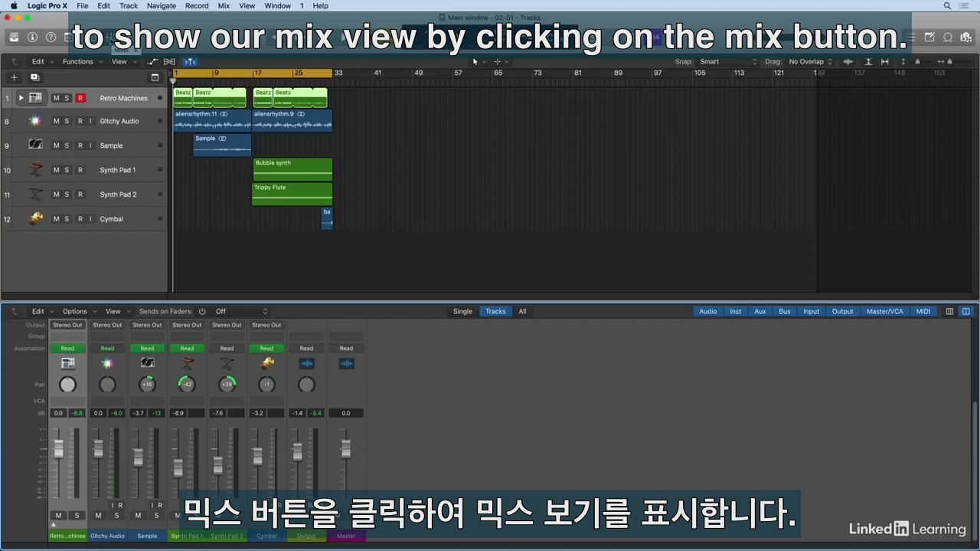Screen dimensions: 980x551
Task: Open Sends on Faders Off dropdown
Action: [x=241, y=311]
